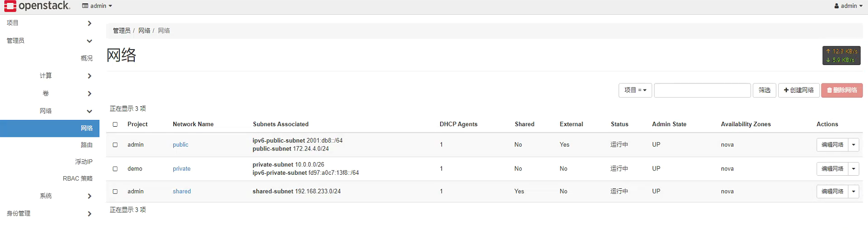Viewport: 868px width, 232px height.
Task: Click the 创建网络 button
Action: 799,90
